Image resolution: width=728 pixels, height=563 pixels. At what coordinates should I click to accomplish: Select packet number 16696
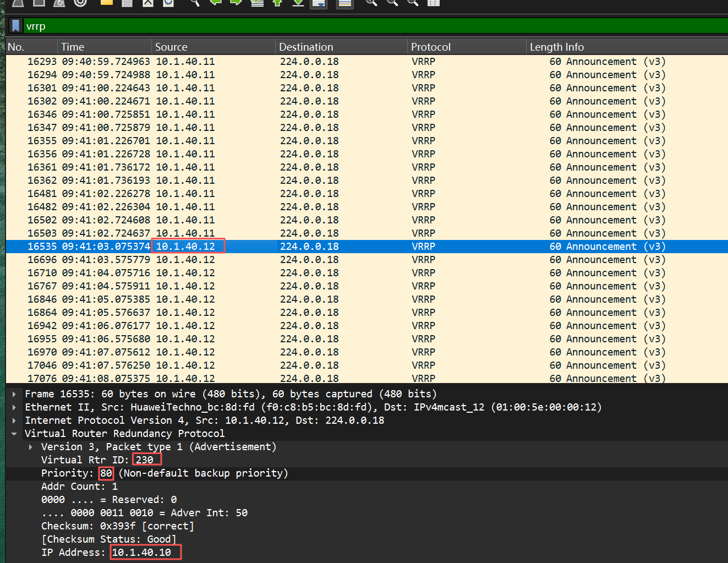(x=366, y=260)
